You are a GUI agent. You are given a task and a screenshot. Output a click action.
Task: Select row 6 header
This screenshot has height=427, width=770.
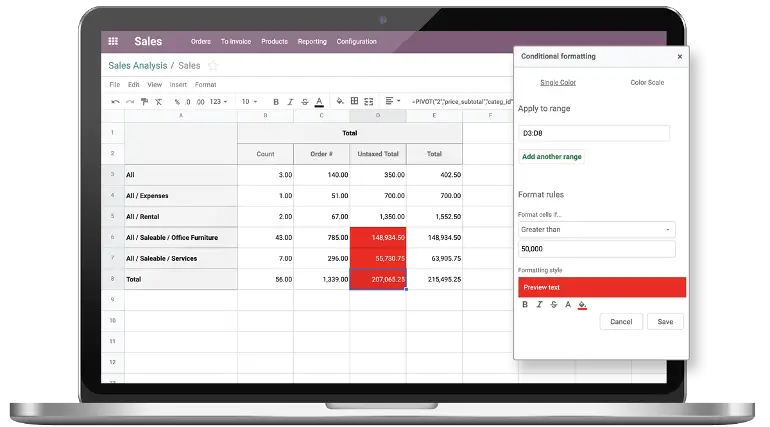click(x=112, y=237)
